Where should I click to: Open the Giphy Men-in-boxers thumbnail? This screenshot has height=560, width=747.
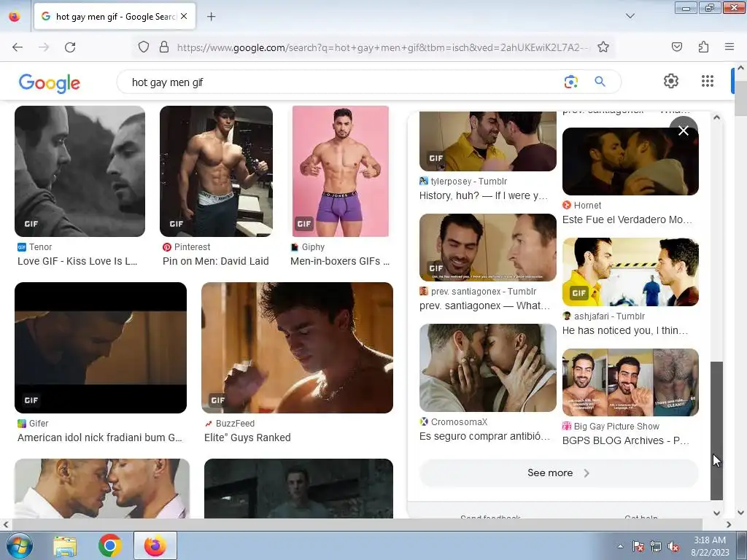coord(341,171)
